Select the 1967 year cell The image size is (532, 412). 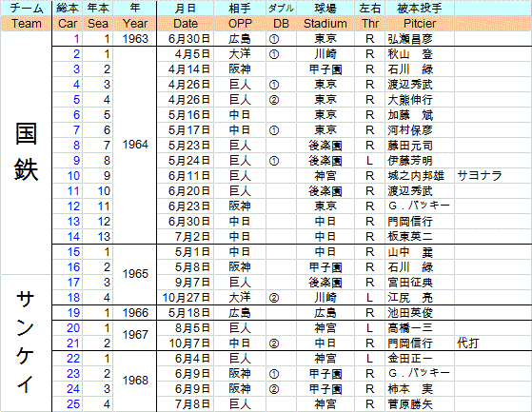[135, 335]
